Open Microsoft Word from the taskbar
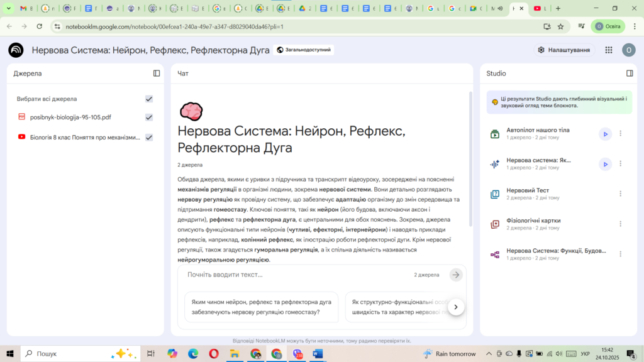This screenshot has height=362, width=644. click(x=317, y=354)
